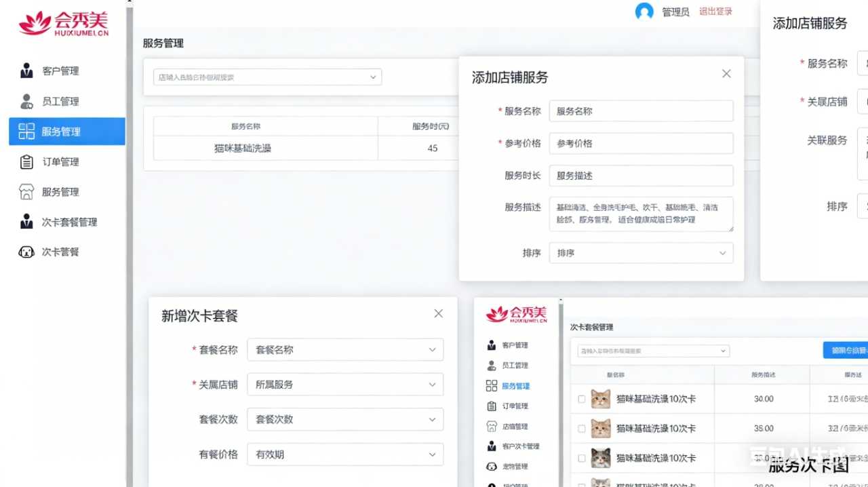868x487 pixels.
Task: Click the pet face icon beside 宠物管理
Action: pos(492,467)
